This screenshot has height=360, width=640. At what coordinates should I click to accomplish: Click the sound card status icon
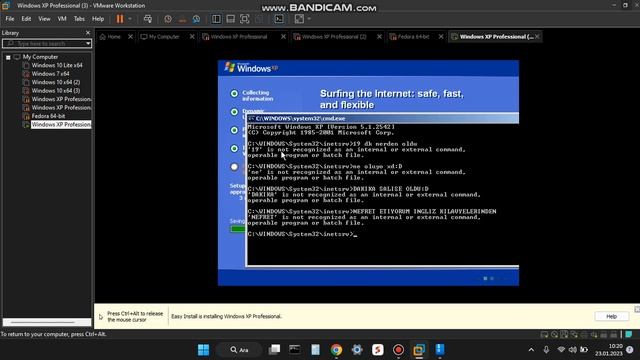594,335
